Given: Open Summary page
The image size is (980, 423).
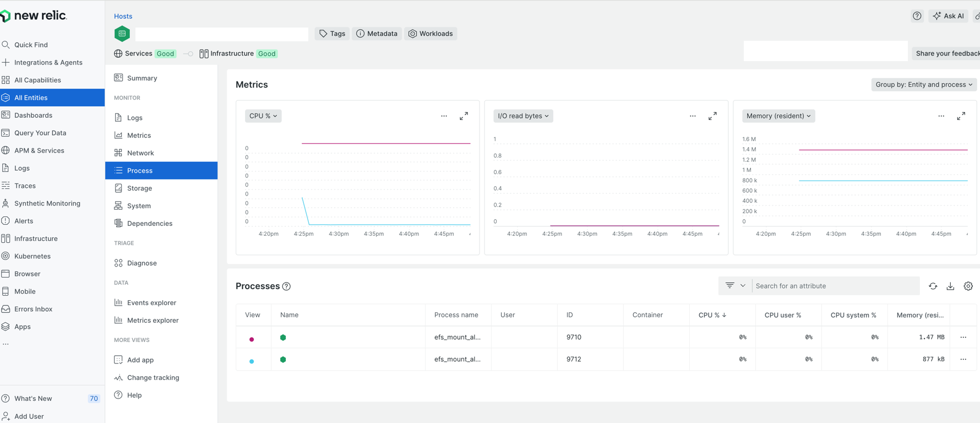Looking at the screenshot, I should click(x=142, y=78).
